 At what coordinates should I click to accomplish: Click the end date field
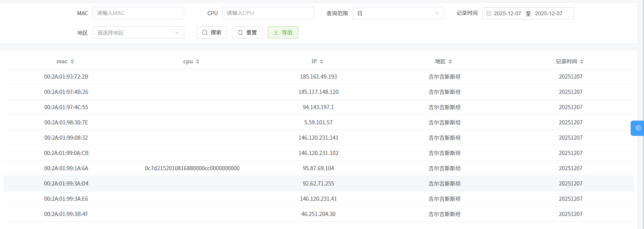pos(548,13)
